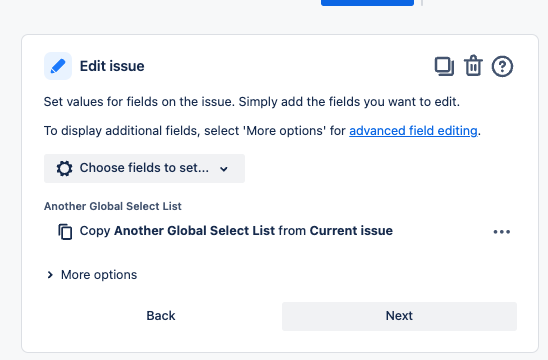Image resolution: width=548 pixels, height=360 pixels.
Task: Open help via the question mark icon
Action: [502, 66]
